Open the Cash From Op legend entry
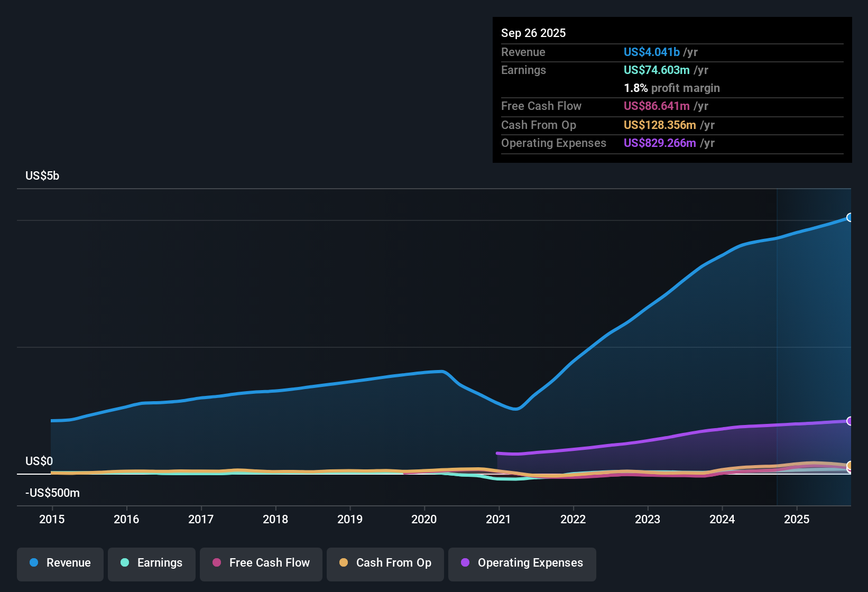The width and height of the screenshot is (868, 592). [385, 563]
